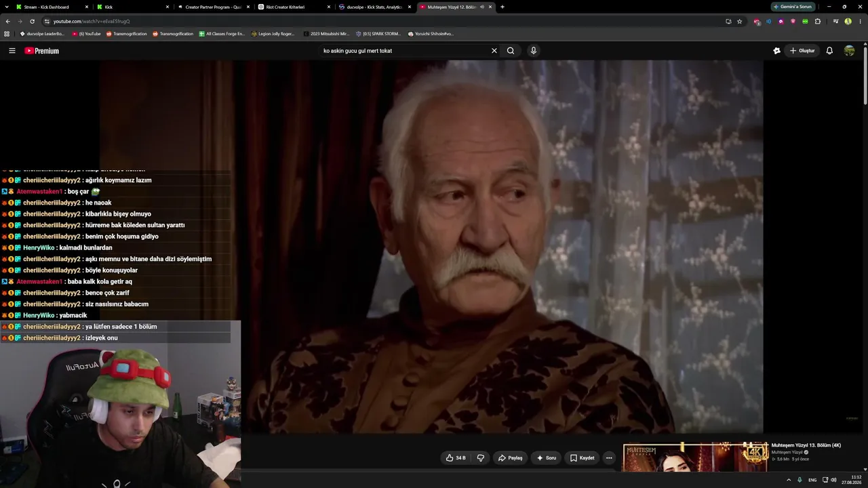Screen dimensions: 868x488
Task: Go back in Chrome
Action: [7, 21]
